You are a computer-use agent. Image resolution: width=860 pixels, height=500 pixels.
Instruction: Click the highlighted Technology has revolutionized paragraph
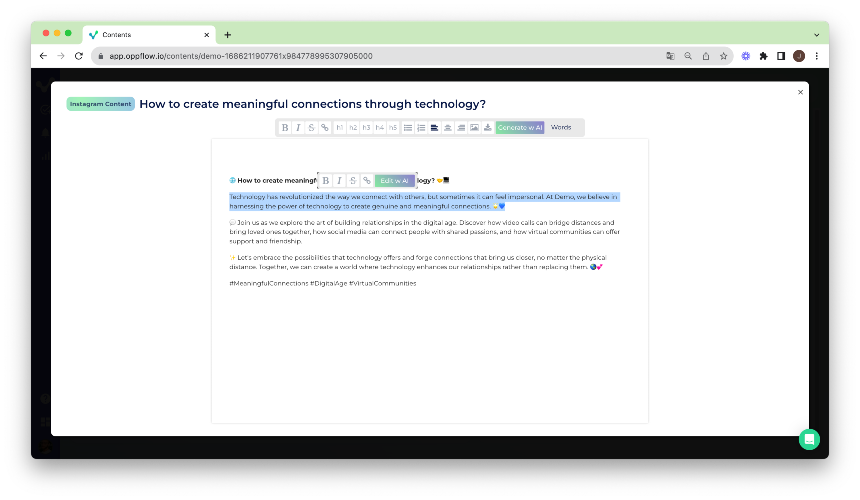point(423,201)
